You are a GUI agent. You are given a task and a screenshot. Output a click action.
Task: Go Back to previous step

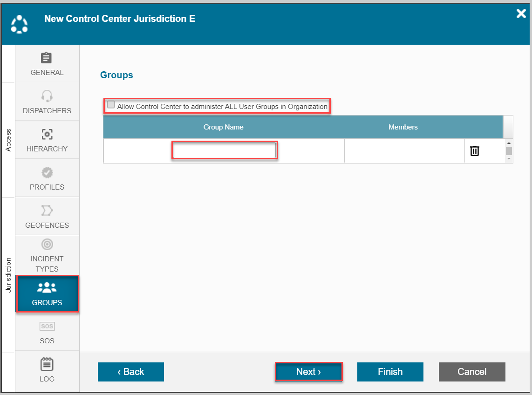pyautogui.click(x=130, y=372)
